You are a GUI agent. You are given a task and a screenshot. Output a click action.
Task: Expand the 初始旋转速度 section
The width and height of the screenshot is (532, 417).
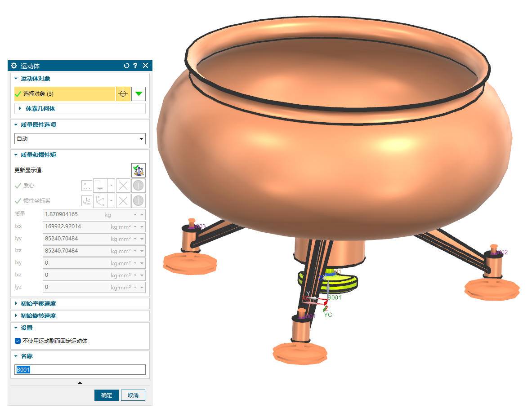38,316
